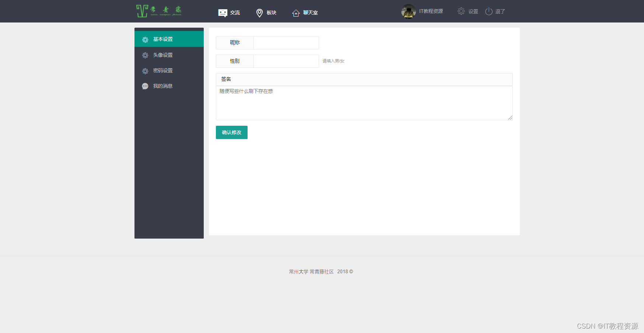Click the 设置 text link in header
The image size is (644, 333).
(473, 12)
